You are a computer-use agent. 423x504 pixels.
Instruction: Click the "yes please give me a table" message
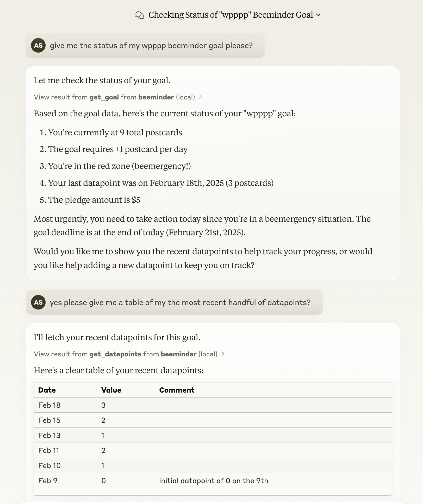point(180,303)
